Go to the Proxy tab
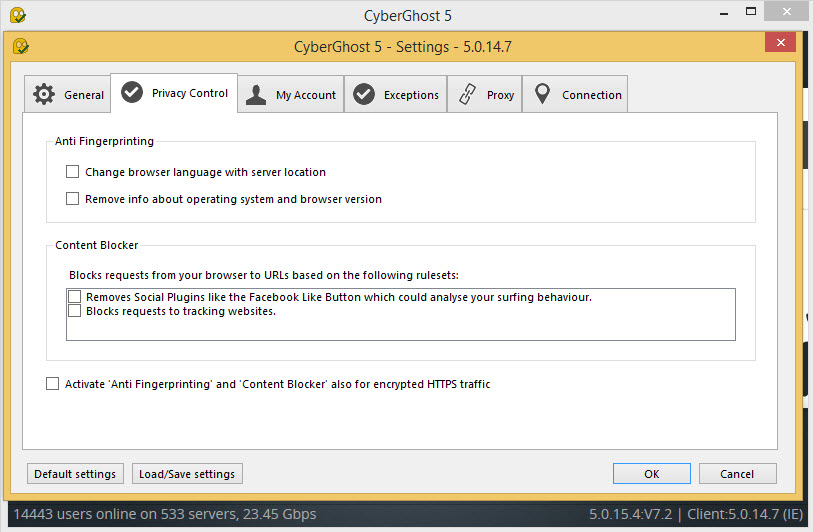Image resolution: width=813 pixels, height=532 pixels. tap(486, 95)
